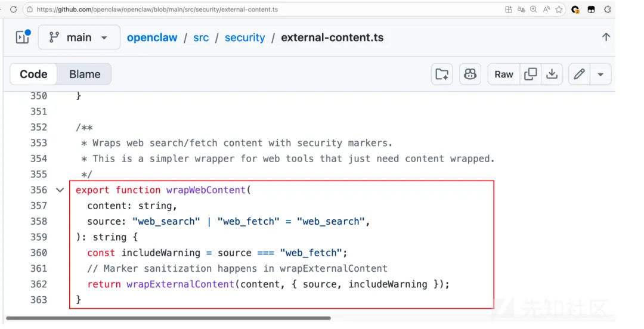The image size is (644, 329).
Task: Edit this file with the pencil icon
Action: pyautogui.click(x=579, y=74)
